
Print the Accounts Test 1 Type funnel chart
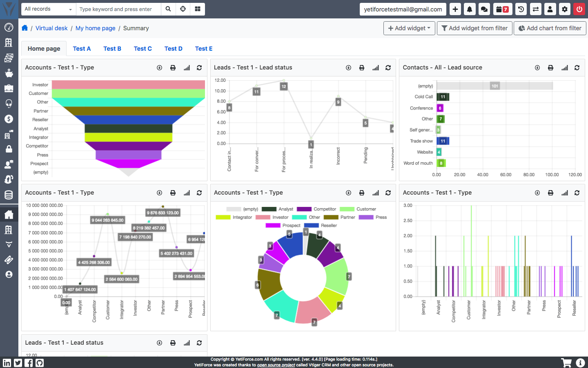tap(173, 67)
